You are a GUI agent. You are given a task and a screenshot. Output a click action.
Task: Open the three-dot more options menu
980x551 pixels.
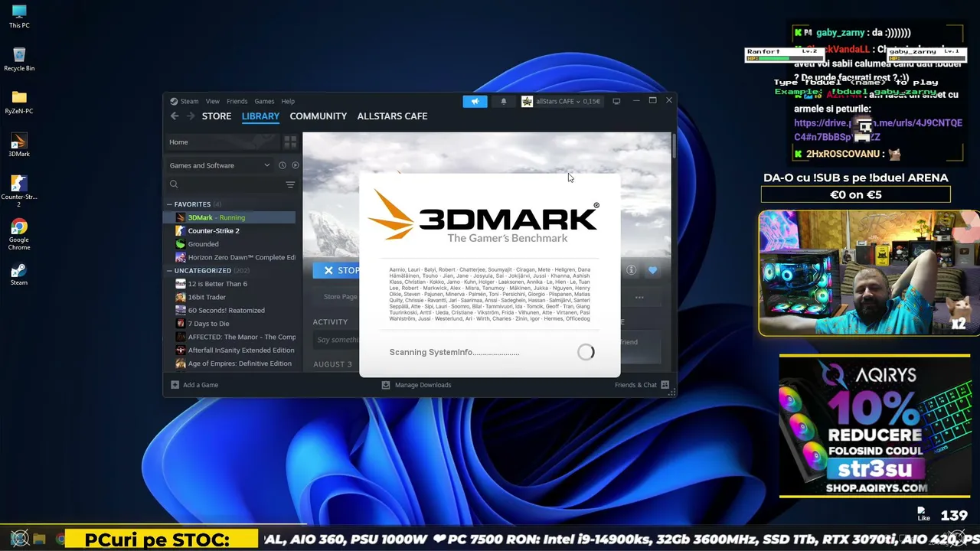click(x=639, y=297)
